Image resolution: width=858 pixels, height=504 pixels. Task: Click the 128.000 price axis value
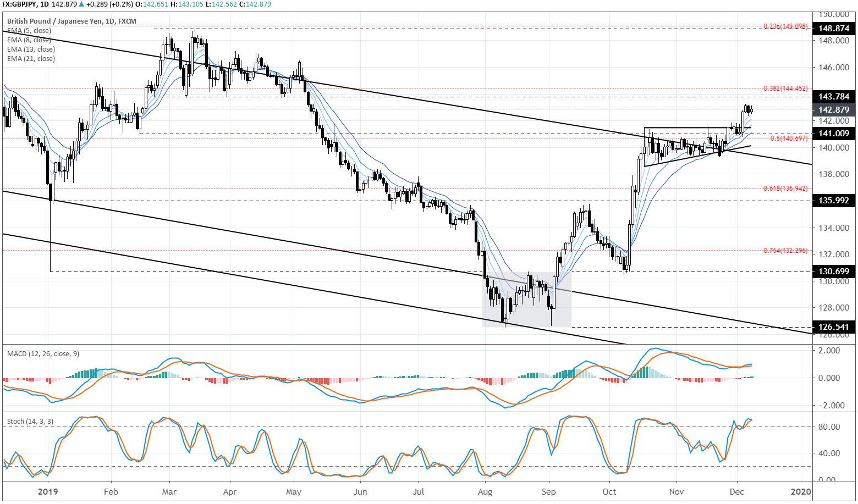834,308
